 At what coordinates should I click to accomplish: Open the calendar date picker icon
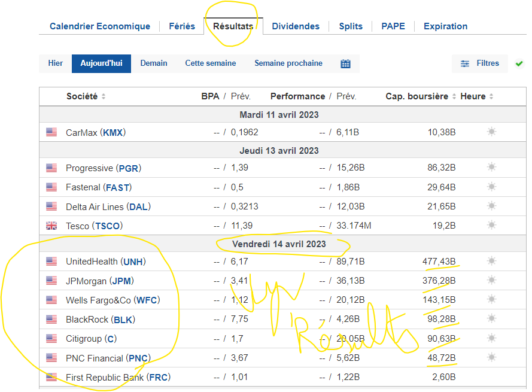[345, 63]
